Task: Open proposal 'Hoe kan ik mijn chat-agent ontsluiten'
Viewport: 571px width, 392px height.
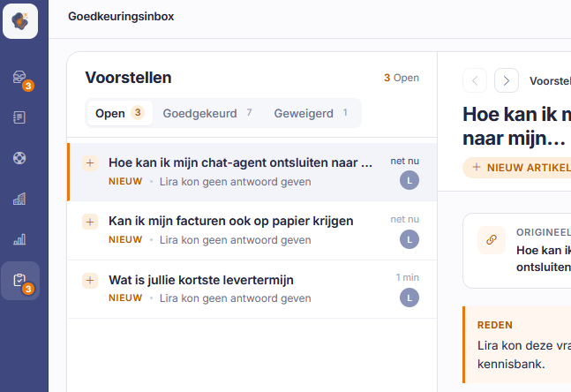Action: (x=252, y=172)
